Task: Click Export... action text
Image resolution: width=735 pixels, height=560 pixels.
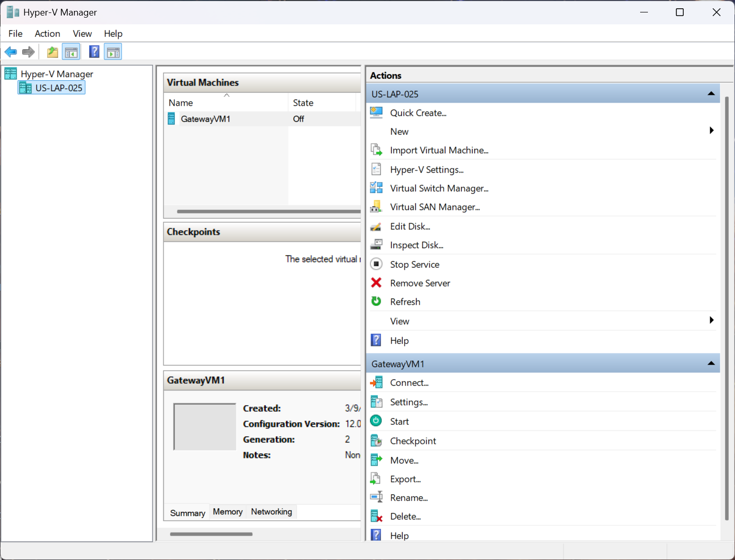Action: 405,479
